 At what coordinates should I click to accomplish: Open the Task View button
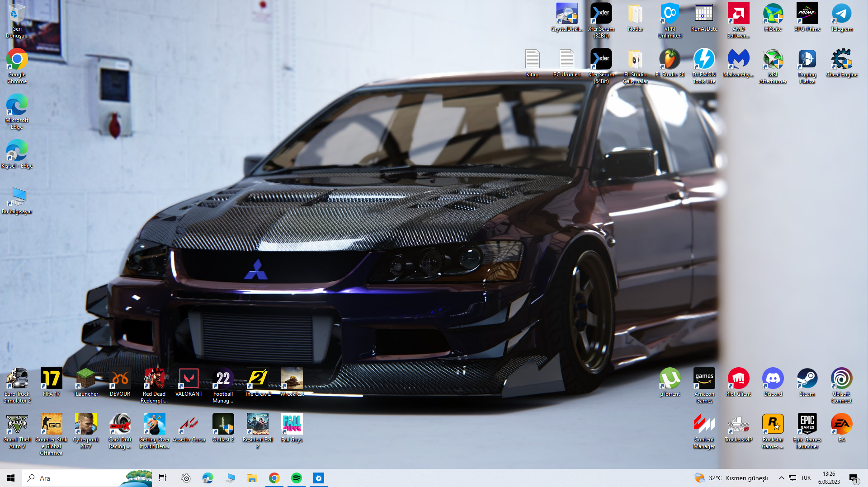click(x=163, y=478)
